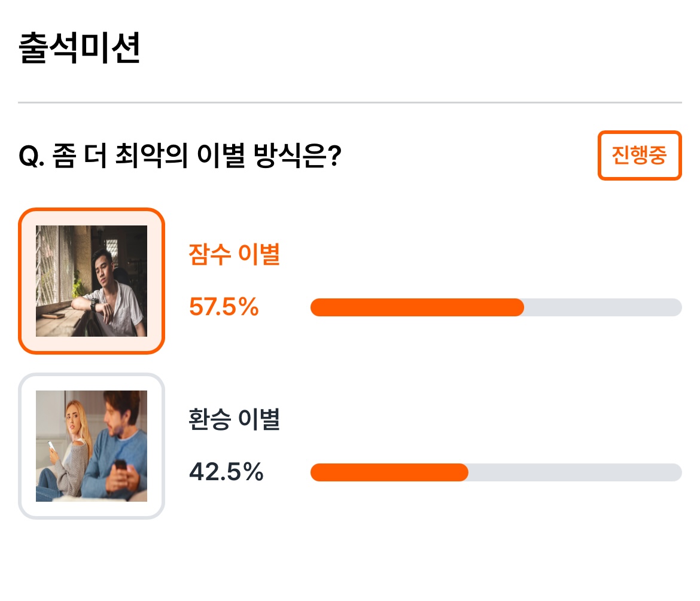The image size is (700, 601).
Task: Click the divider line under 출석미션
Action: point(350,103)
